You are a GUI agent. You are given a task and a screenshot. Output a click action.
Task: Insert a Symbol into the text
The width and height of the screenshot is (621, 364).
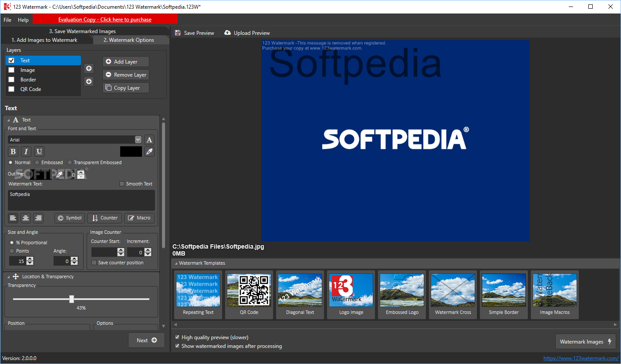tap(70, 218)
